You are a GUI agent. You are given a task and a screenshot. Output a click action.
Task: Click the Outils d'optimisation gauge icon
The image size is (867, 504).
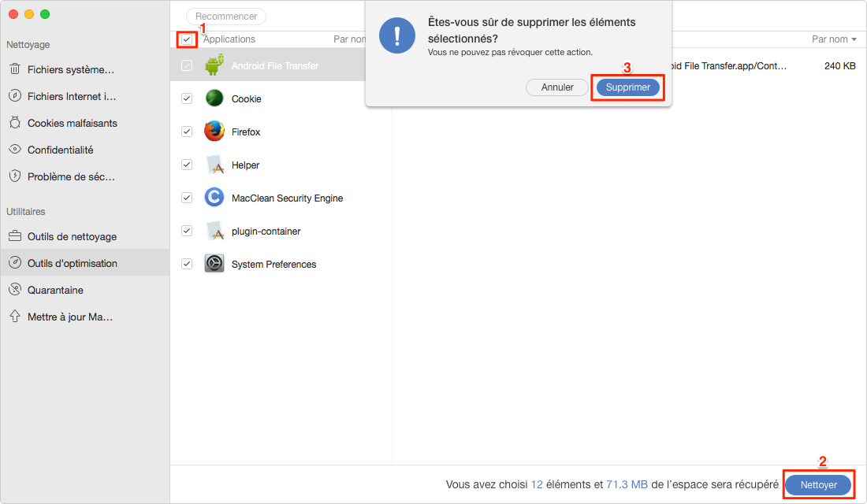click(x=15, y=262)
